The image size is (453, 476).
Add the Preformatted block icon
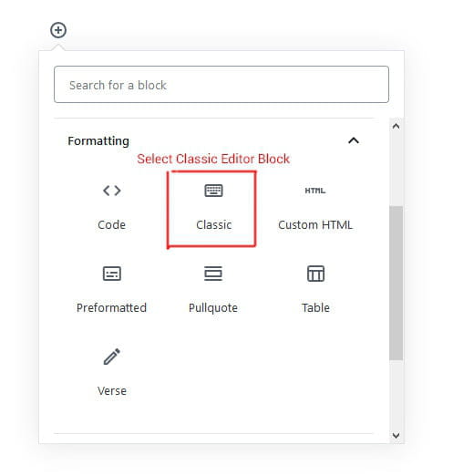pos(112,274)
